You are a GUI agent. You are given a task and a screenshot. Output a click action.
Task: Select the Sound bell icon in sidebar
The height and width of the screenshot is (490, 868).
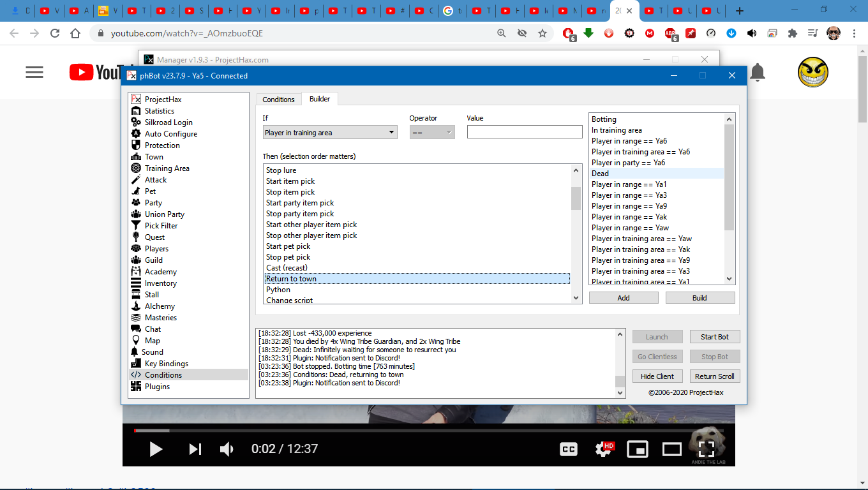pyautogui.click(x=135, y=352)
